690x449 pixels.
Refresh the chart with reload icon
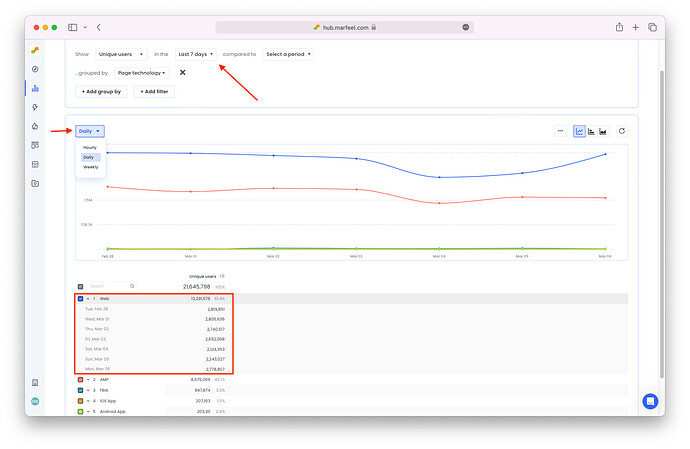(x=622, y=131)
